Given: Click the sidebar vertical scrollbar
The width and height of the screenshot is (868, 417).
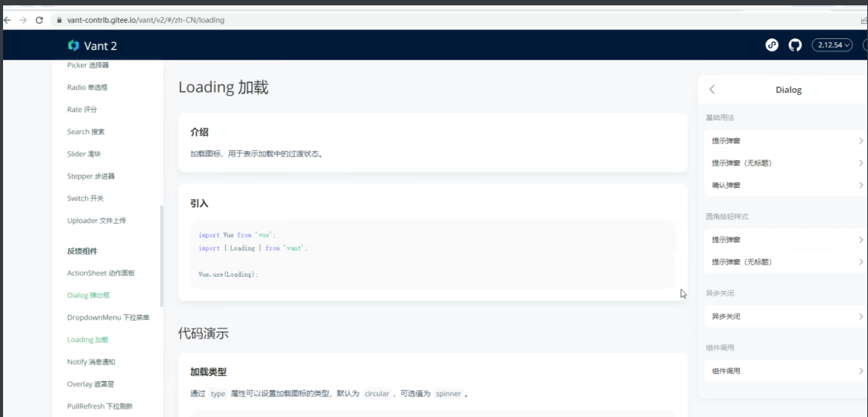Looking at the screenshot, I should point(162,256).
